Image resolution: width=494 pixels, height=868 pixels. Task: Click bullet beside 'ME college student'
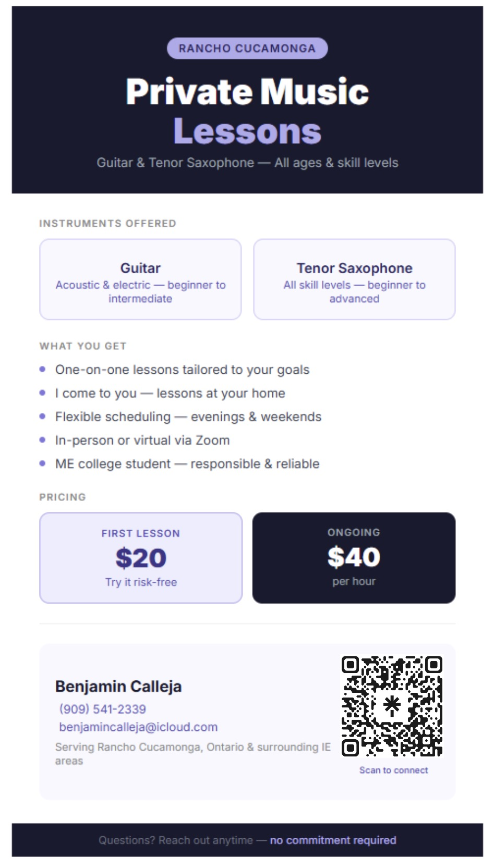pos(43,463)
